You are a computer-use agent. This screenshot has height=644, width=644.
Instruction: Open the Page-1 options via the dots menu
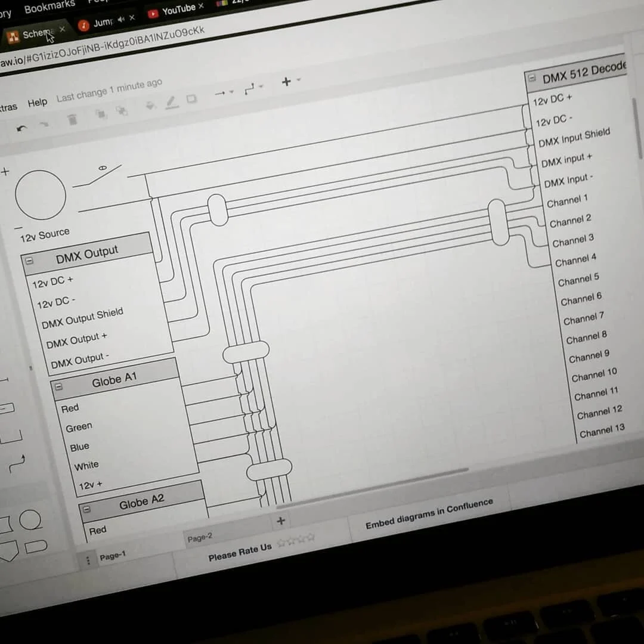[88, 560]
